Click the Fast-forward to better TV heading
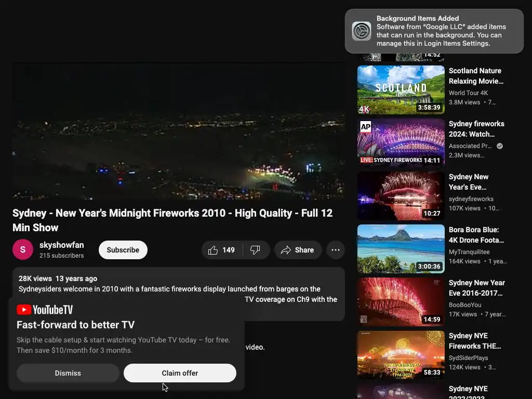 [x=76, y=325]
